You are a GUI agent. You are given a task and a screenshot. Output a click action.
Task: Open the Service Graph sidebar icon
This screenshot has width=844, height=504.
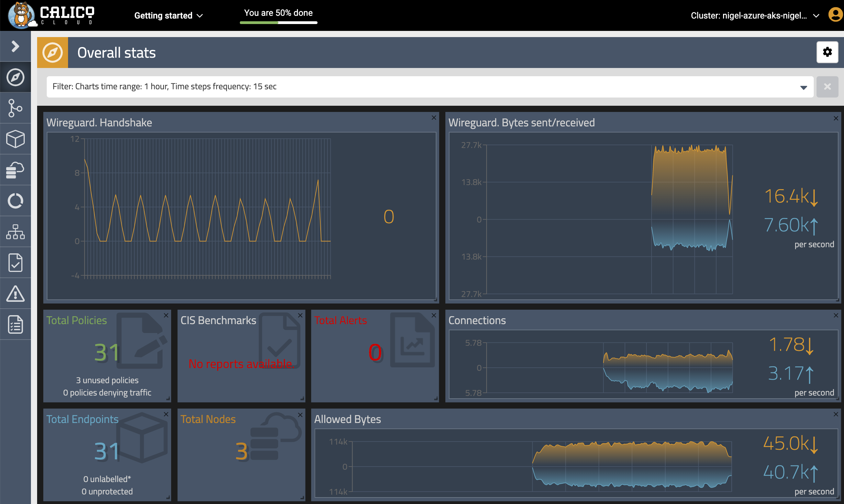tap(15, 108)
